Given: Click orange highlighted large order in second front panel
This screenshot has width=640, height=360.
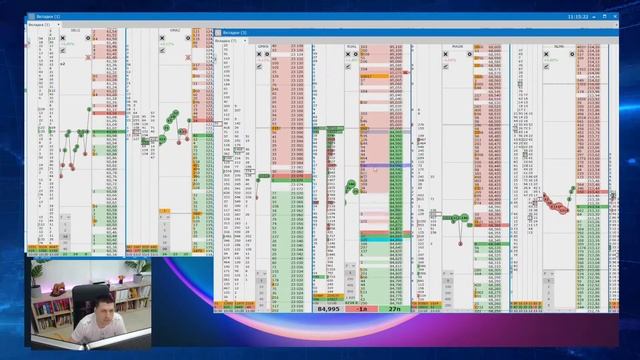Looking at the screenshot, I should pyautogui.click(x=374, y=76).
